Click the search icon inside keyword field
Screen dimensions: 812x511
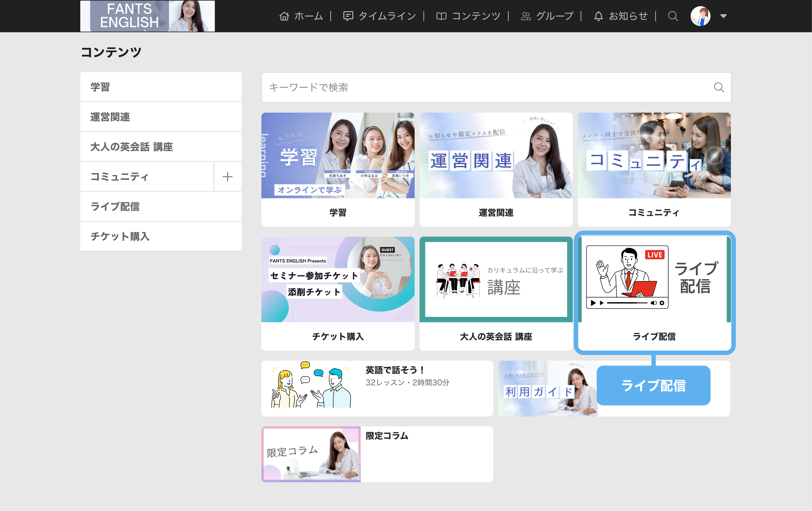[x=719, y=87]
